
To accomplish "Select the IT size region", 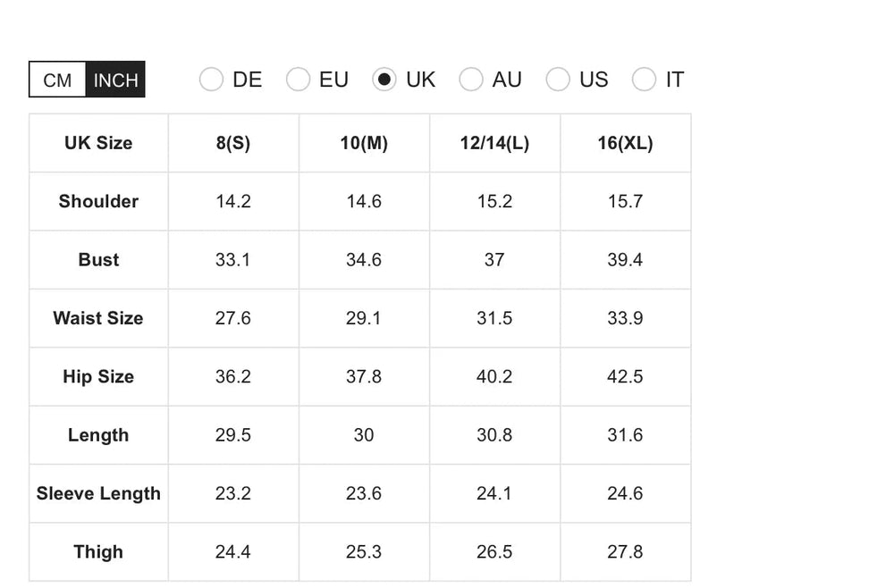I will click(x=644, y=80).
